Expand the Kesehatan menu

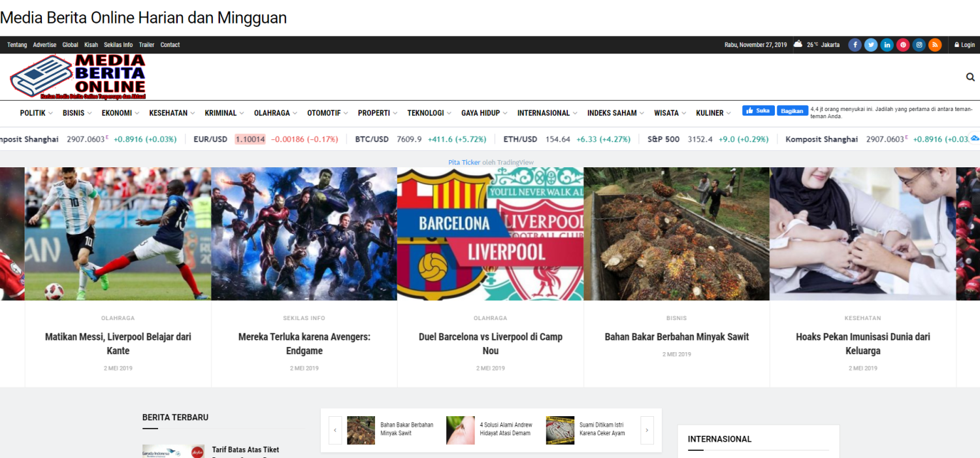click(x=172, y=113)
